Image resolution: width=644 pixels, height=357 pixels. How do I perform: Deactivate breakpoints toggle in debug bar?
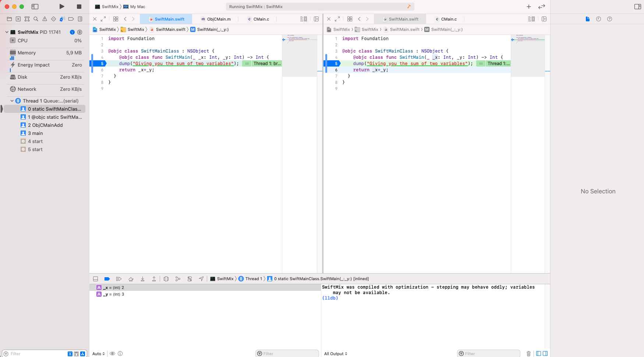pyautogui.click(x=107, y=279)
